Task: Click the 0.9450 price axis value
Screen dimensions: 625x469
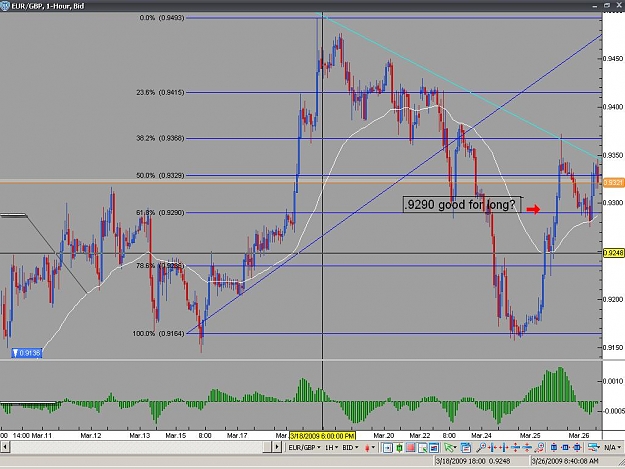Action: [x=613, y=59]
